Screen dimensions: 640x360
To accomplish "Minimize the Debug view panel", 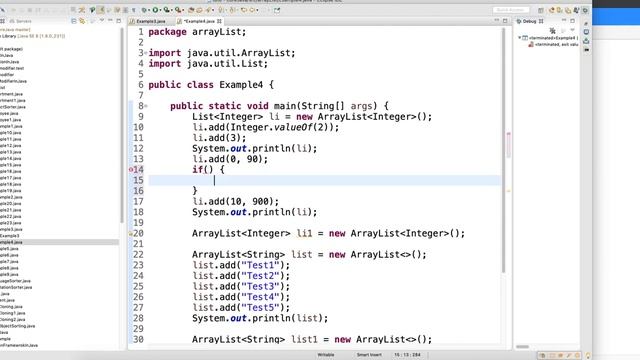I will (564, 20).
